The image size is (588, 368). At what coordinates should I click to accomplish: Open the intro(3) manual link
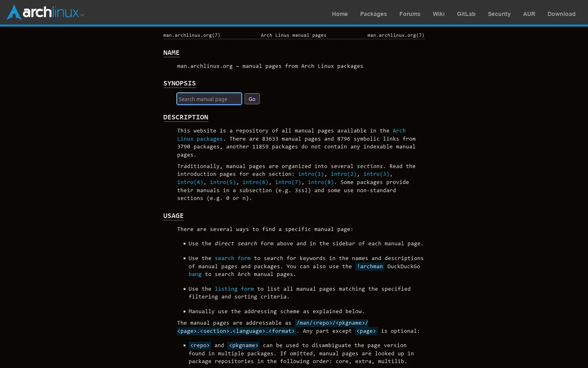click(376, 174)
